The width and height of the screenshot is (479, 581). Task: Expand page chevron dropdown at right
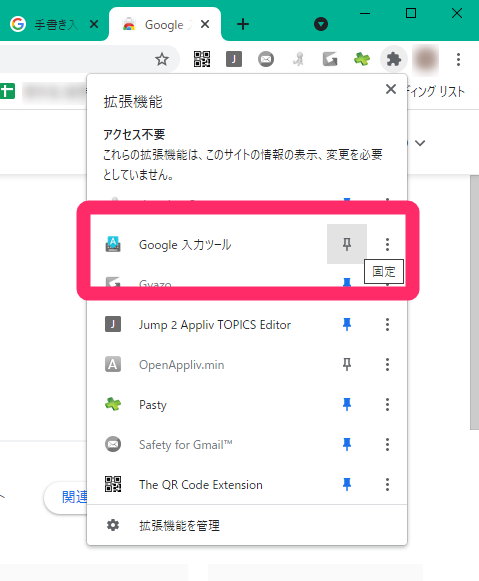(x=420, y=143)
